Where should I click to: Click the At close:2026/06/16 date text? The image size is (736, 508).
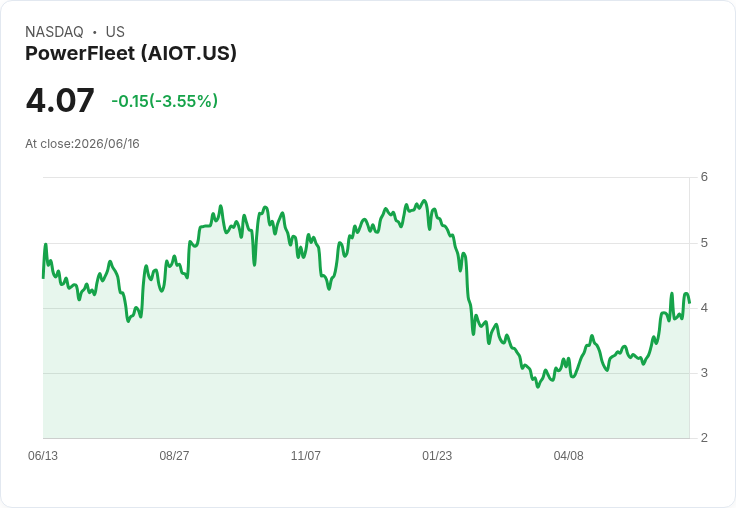coord(82,144)
